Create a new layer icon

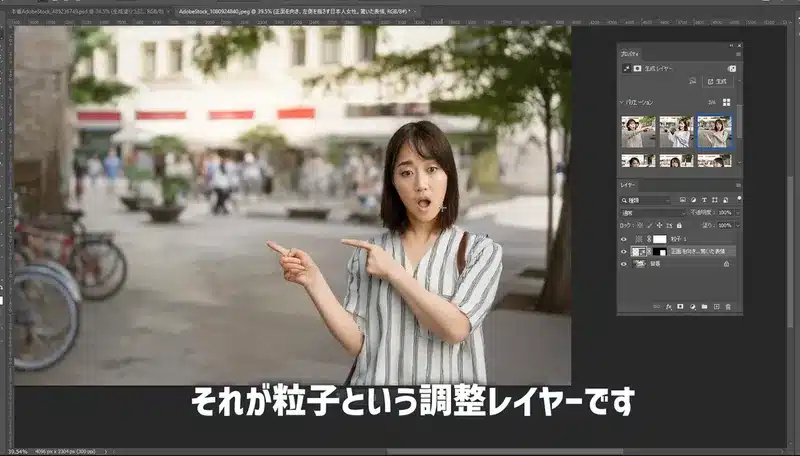click(x=716, y=306)
